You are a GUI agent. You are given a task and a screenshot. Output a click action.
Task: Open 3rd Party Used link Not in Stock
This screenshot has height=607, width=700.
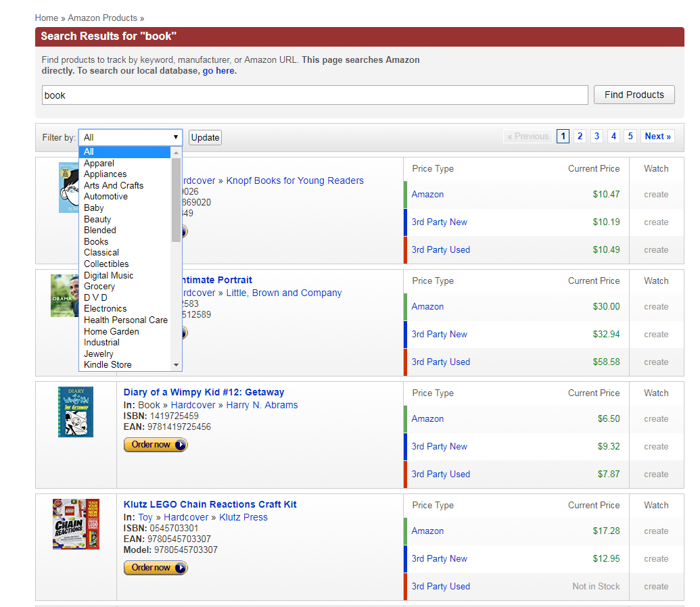440,586
